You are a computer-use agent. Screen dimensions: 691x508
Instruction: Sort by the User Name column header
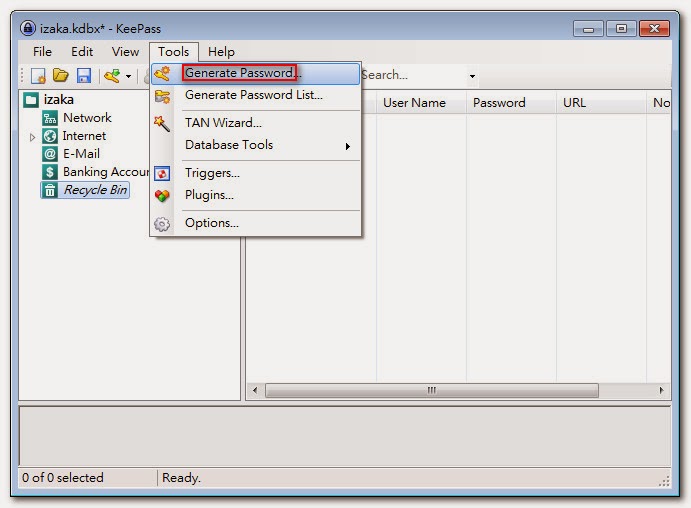click(421, 103)
